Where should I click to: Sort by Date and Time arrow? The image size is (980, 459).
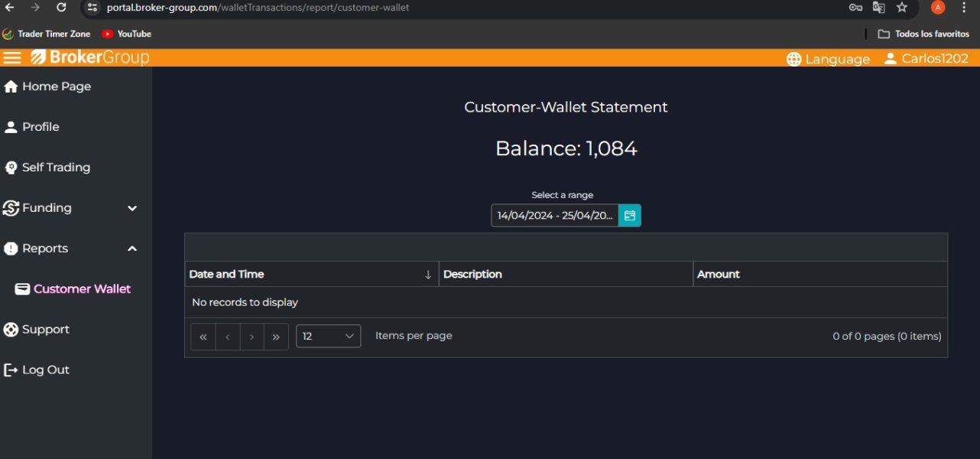[x=428, y=275]
